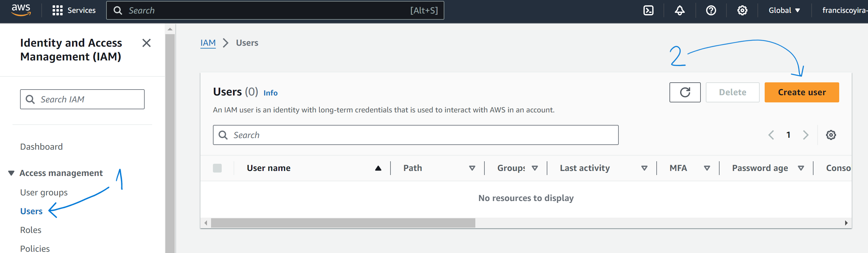
Task: Focus the Search IAM field
Action: tap(82, 99)
